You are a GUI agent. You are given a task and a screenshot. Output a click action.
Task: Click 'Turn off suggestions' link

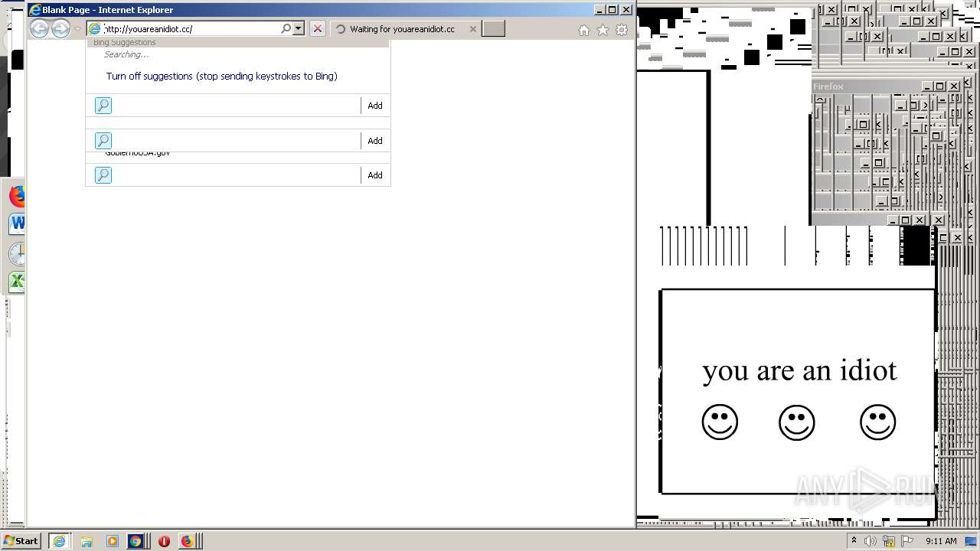[221, 76]
